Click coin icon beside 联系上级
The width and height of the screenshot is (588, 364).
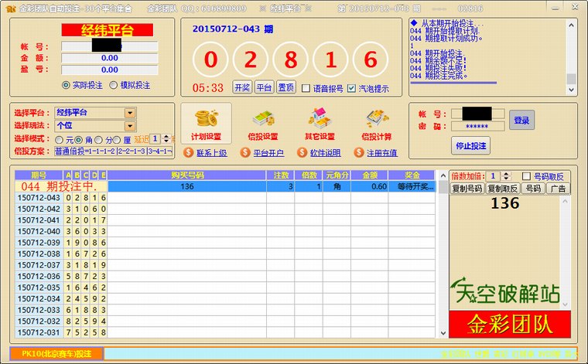coord(188,152)
